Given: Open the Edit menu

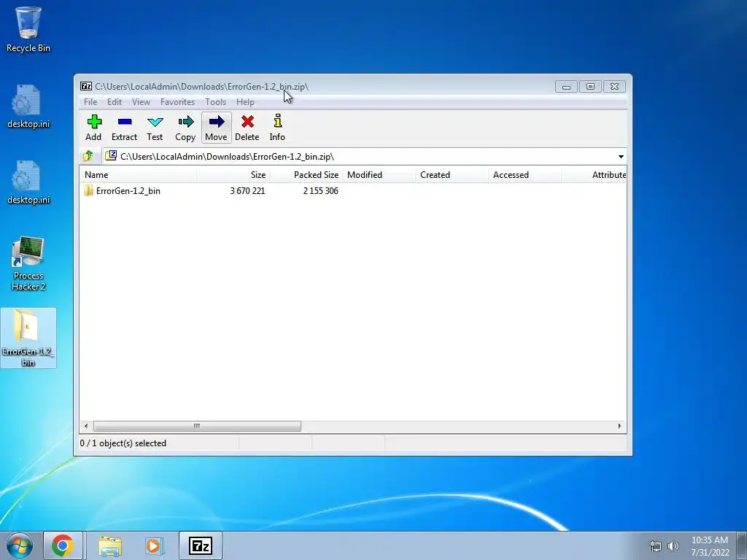Looking at the screenshot, I should [x=115, y=102].
